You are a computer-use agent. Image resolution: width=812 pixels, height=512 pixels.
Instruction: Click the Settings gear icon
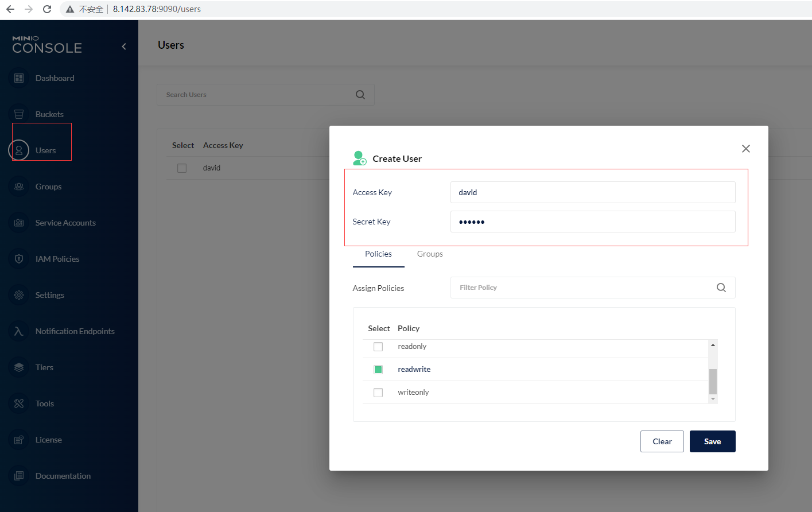tap(19, 295)
